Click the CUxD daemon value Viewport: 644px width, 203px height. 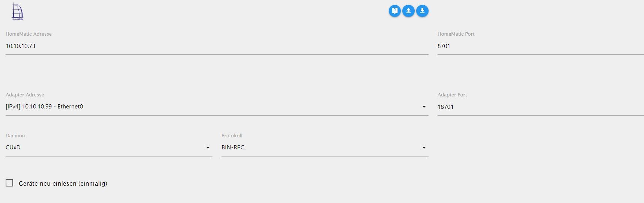(13, 147)
